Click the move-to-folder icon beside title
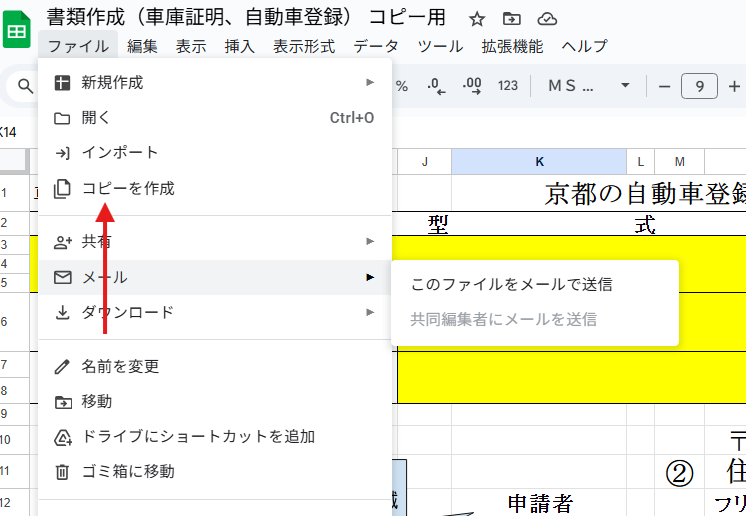This screenshot has width=746, height=516. (x=512, y=19)
